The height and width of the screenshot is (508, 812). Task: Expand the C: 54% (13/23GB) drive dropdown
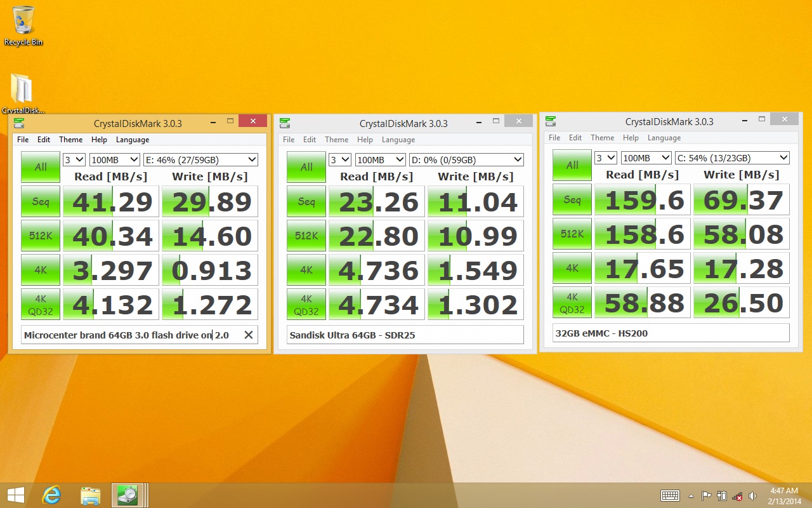tap(732, 157)
